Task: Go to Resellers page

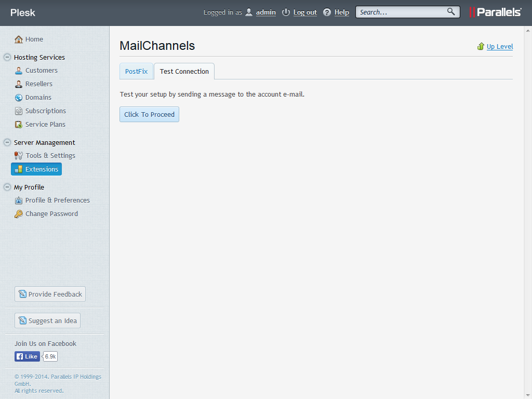Action: coord(38,84)
